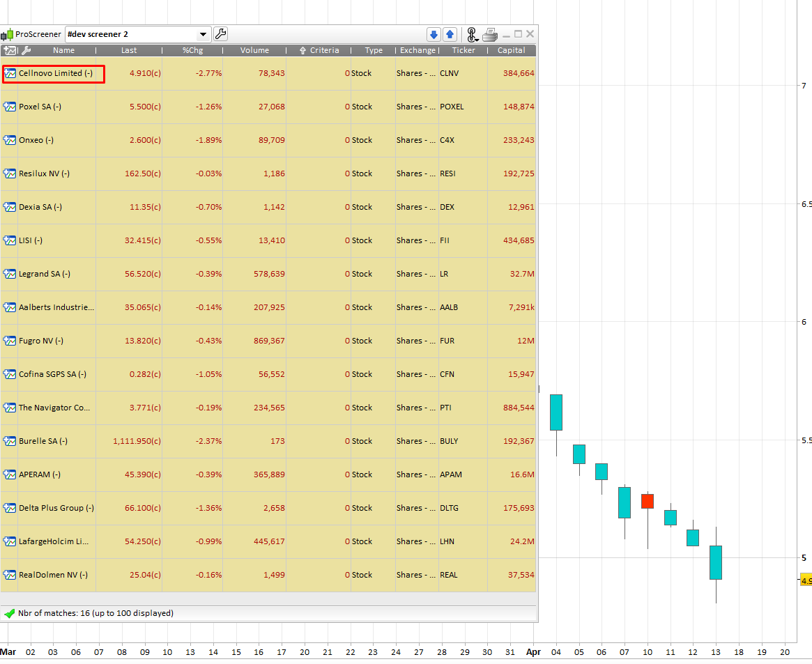Sort by the Exchange column header
The width and height of the screenshot is (812, 664).
[x=418, y=50]
